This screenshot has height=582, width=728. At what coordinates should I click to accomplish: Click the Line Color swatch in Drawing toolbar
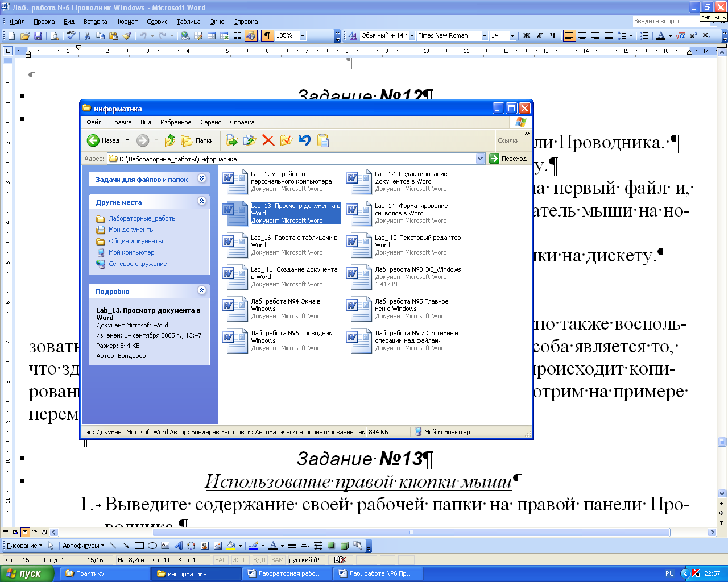(x=254, y=546)
